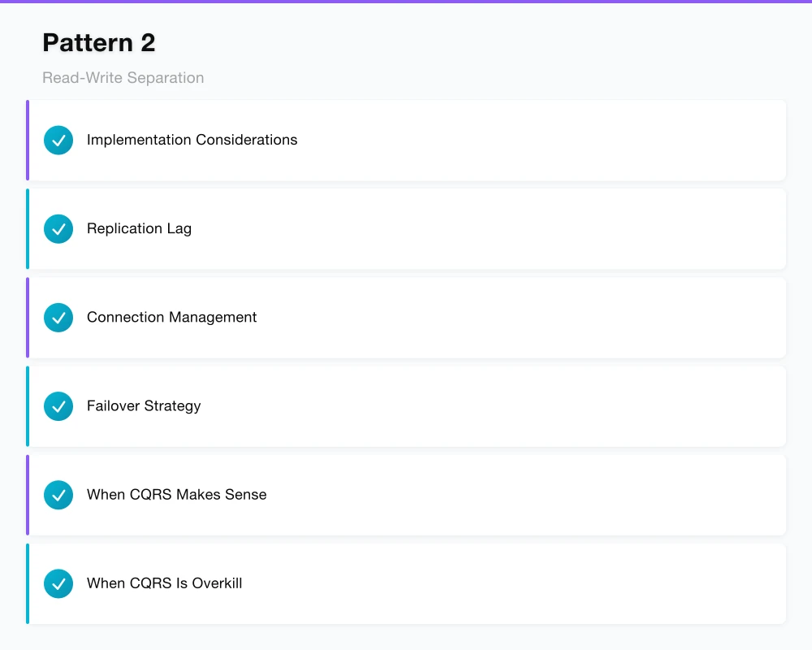This screenshot has width=812, height=650.
Task: Select the Implementation Considerations label text
Action: tap(192, 140)
